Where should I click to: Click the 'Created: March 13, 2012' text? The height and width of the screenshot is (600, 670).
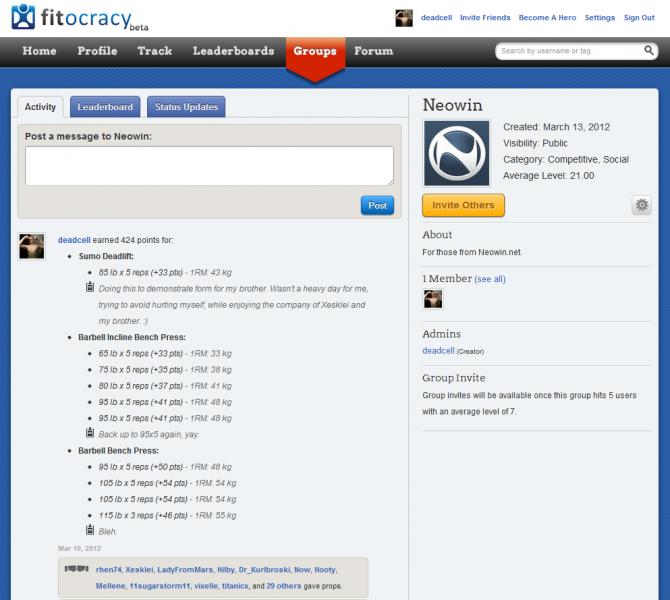click(x=556, y=127)
